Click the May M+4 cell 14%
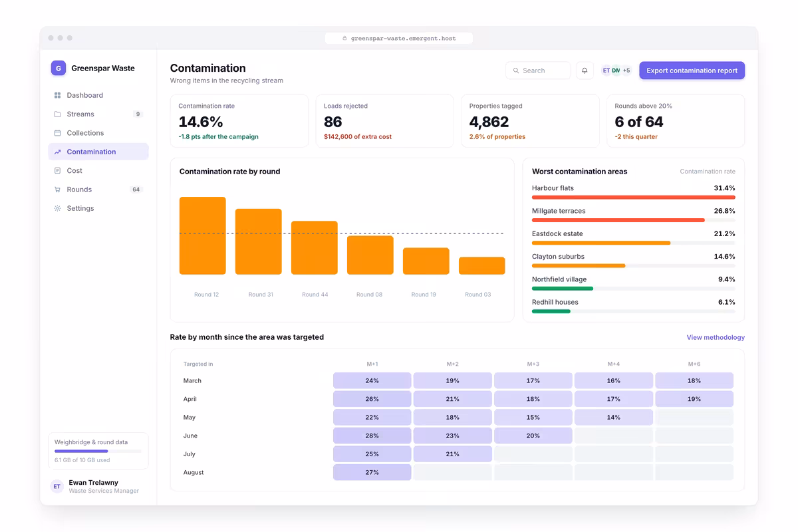The height and width of the screenshot is (532, 798). pyautogui.click(x=614, y=418)
